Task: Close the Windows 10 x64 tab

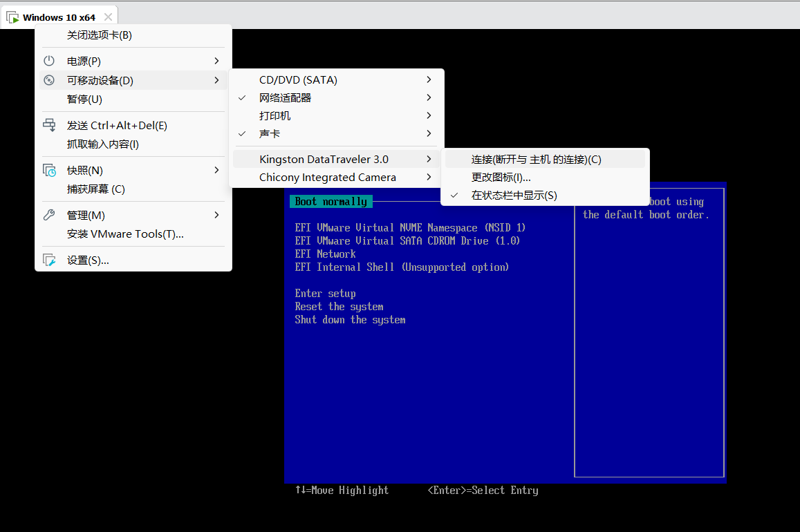Action: 108,17
